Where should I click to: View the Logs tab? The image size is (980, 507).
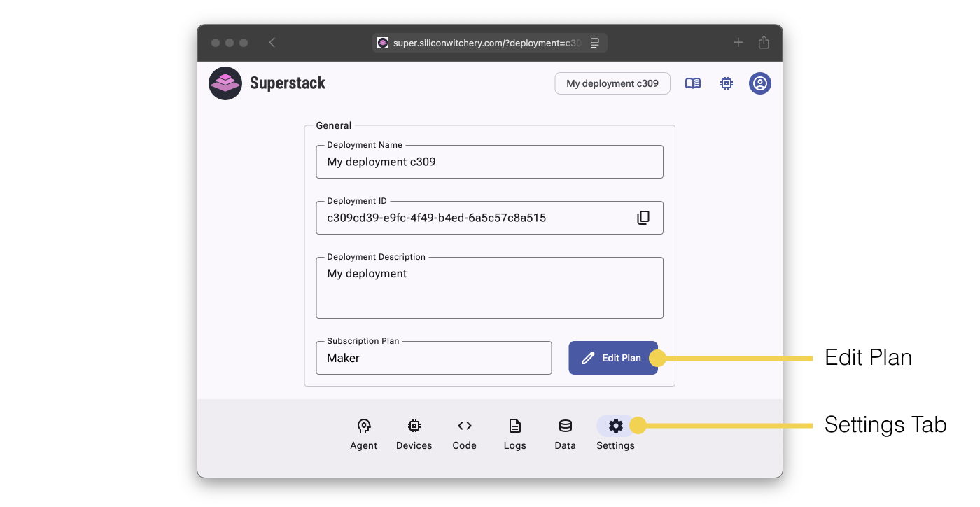tap(514, 434)
